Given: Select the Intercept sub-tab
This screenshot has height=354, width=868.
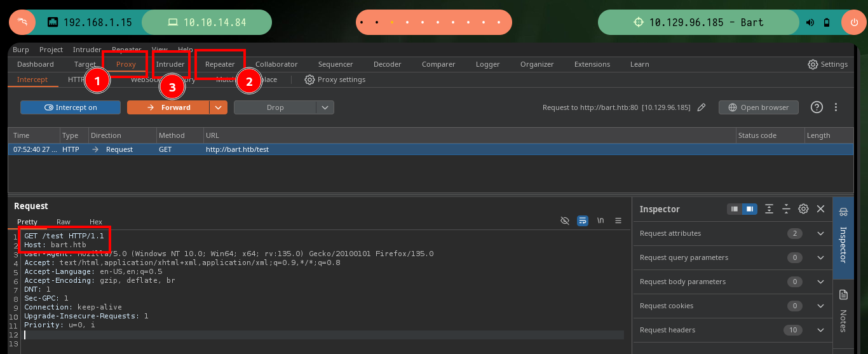Looking at the screenshot, I should [x=32, y=79].
